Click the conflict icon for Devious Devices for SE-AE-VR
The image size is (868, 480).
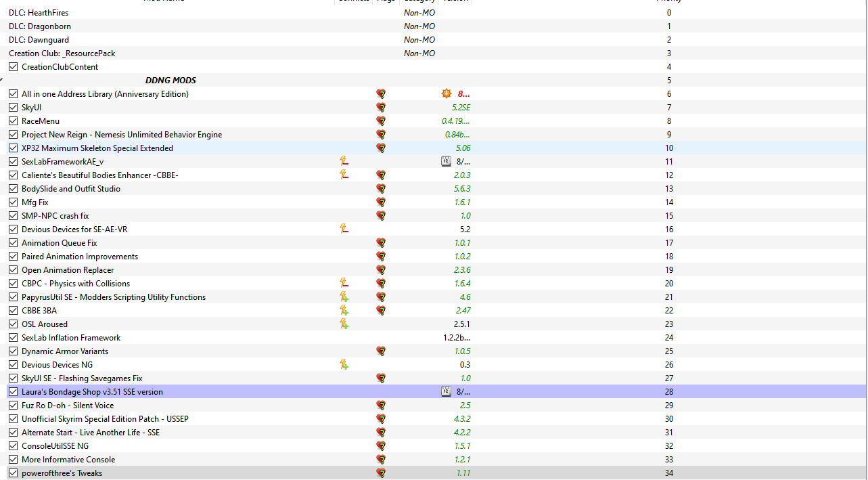(344, 229)
